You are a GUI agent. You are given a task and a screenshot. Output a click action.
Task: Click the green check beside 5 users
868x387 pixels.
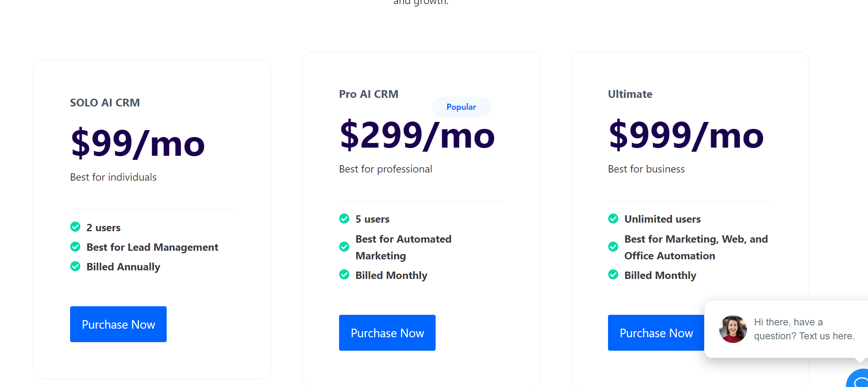[344, 219]
